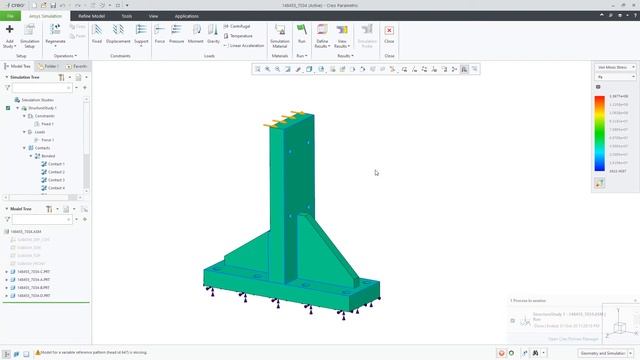
Task: Select Fixed 1 constraint in the tree
Action: pos(44,124)
